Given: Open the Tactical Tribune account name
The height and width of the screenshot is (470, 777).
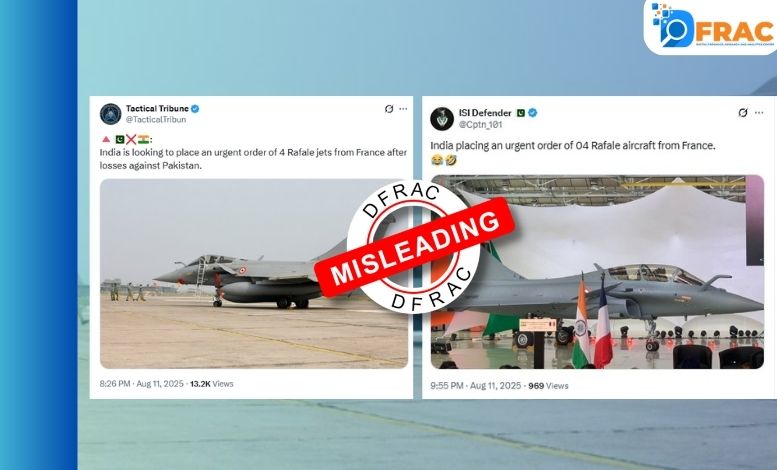Looking at the screenshot, I should 157,108.
